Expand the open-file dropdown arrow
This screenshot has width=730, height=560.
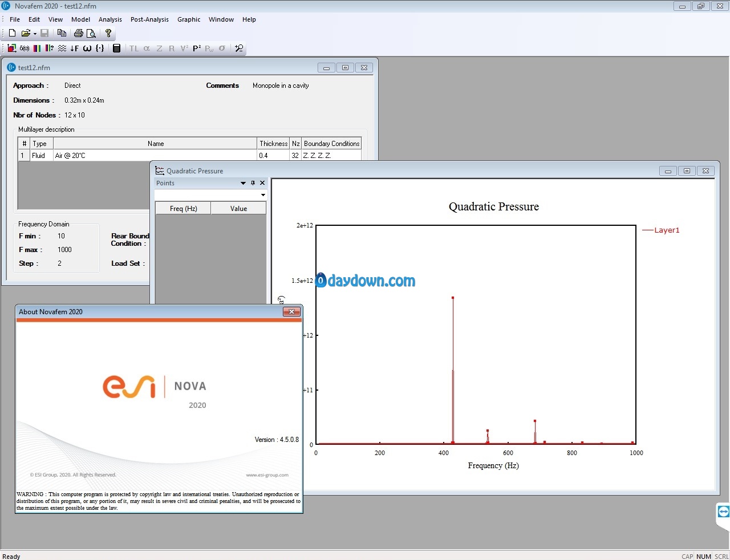tap(35, 34)
